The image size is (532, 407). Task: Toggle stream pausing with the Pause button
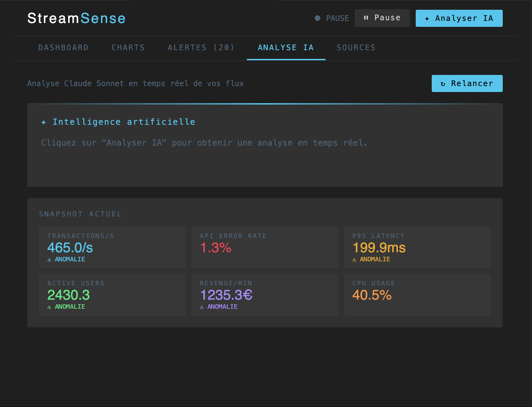pyautogui.click(x=382, y=18)
